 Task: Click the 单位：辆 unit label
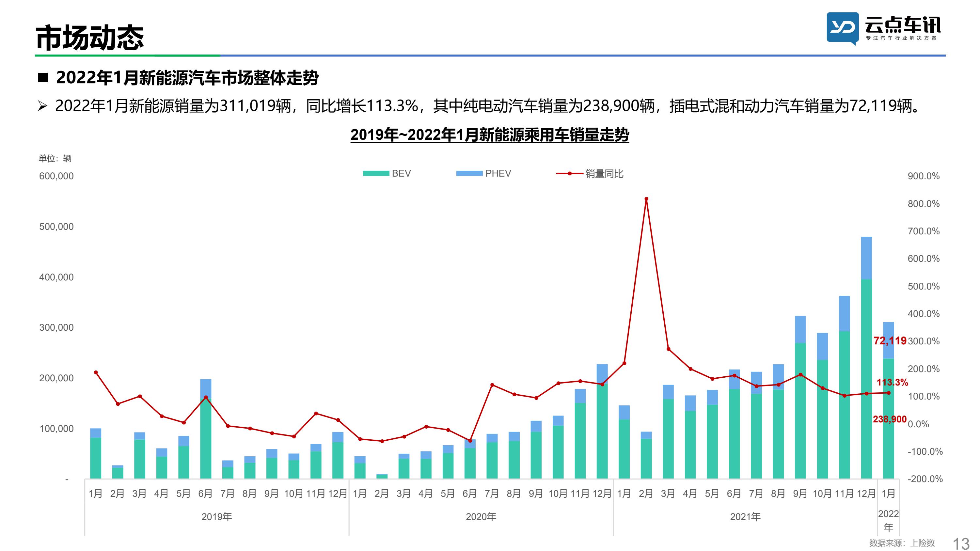tap(55, 158)
